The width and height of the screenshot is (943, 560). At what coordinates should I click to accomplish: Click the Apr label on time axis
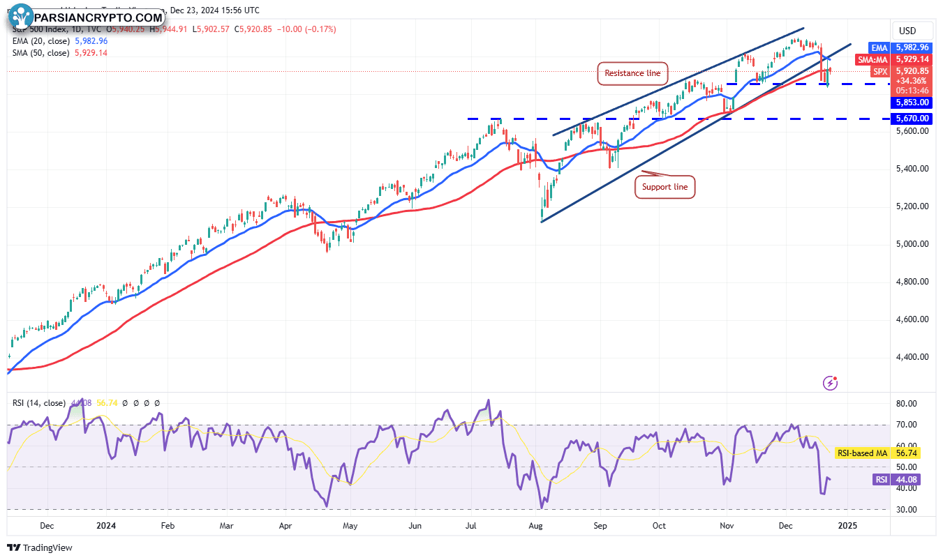click(x=287, y=526)
